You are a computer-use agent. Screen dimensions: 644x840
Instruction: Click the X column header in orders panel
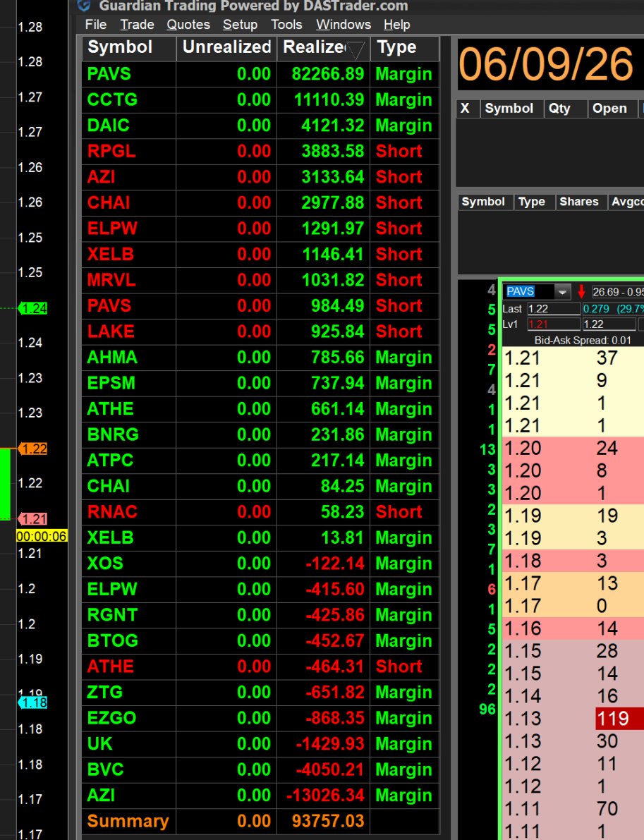click(x=467, y=109)
